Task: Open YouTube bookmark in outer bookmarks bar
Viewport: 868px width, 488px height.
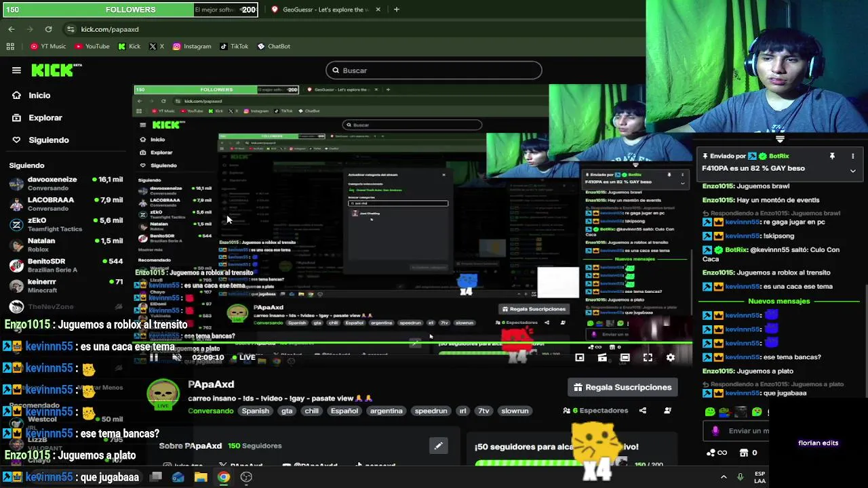Action: click(x=92, y=46)
